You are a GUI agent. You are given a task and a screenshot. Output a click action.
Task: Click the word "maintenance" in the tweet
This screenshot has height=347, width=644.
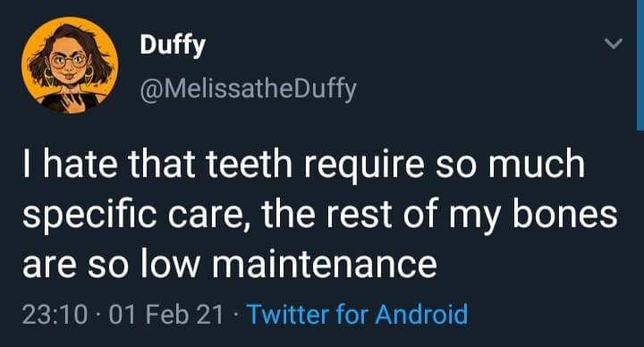[325, 264]
